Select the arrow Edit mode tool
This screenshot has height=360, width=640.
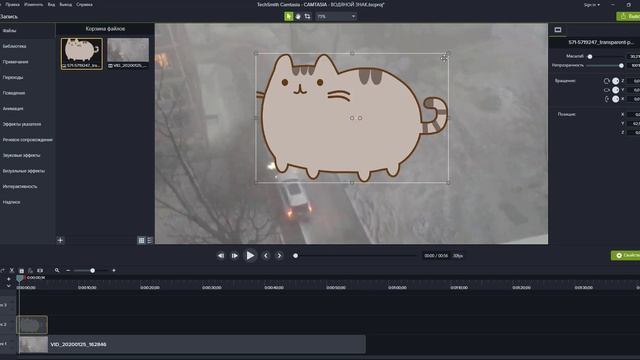289,16
